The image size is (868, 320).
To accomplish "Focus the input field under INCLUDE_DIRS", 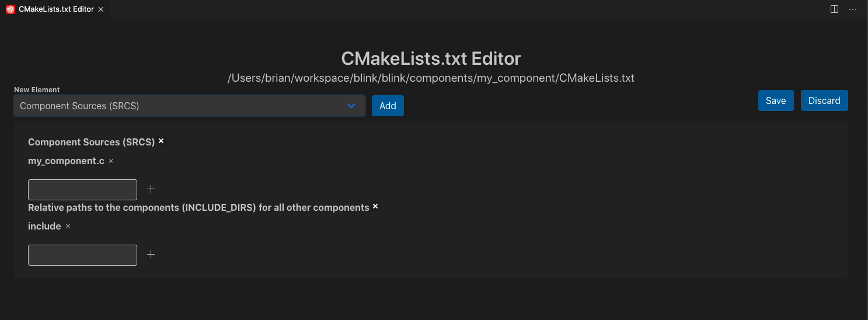I will 82,255.
